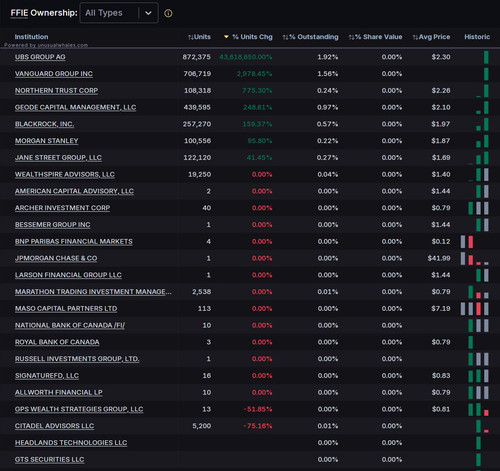Sort by Avg Price column header
The height and width of the screenshot is (471, 500).
(431, 37)
